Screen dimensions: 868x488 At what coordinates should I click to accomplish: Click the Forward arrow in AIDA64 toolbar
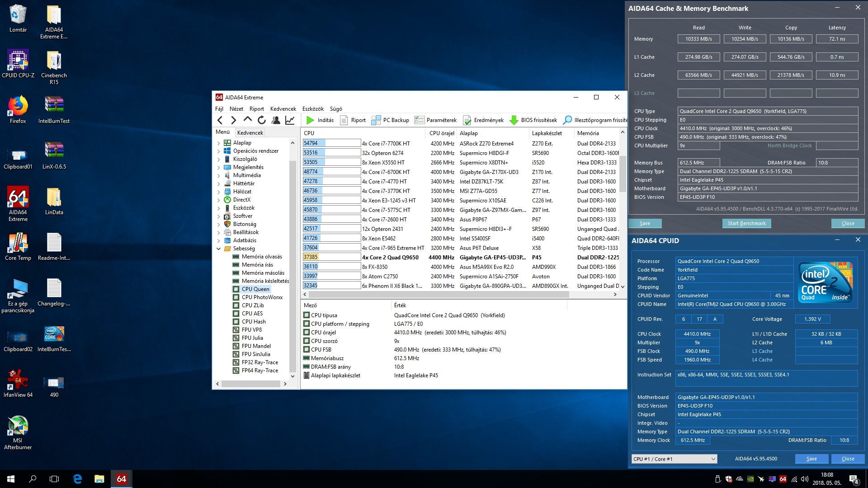(x=233, y=120)
